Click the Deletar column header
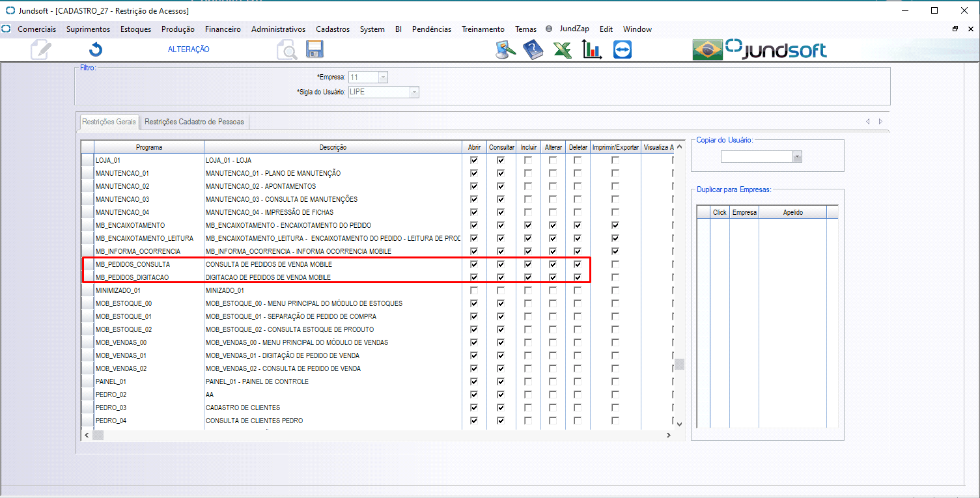 pos(578,147)
